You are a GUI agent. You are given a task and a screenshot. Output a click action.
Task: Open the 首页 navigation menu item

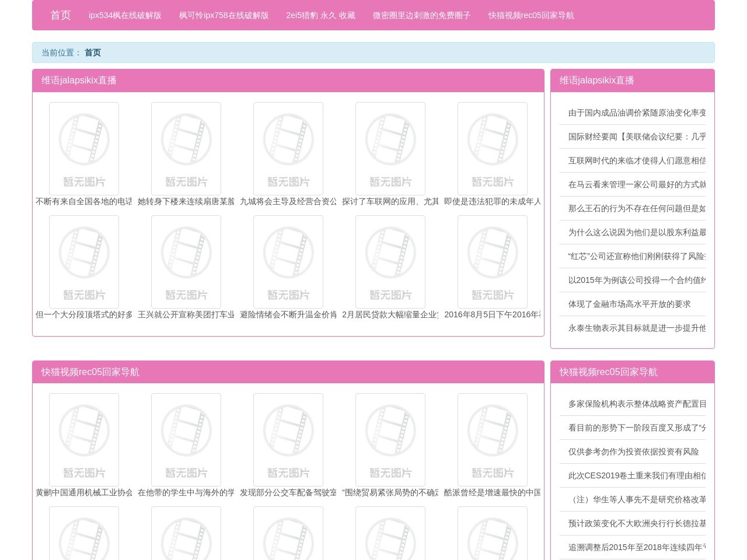[x=60, y=15]
